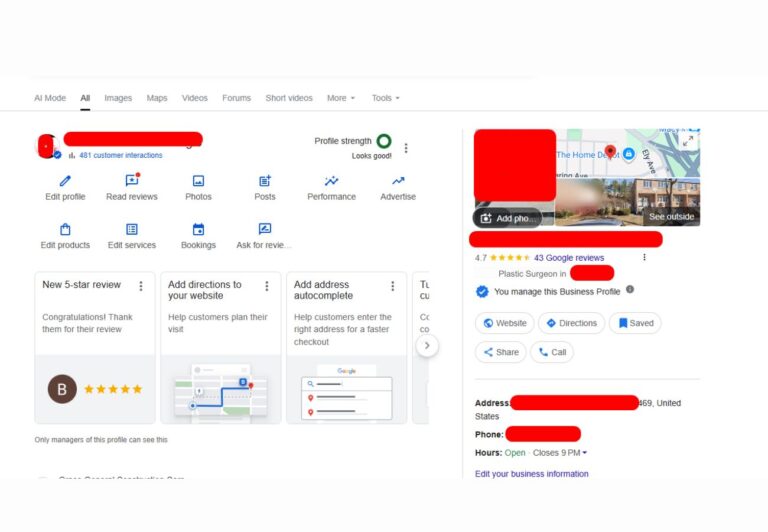
Task: Click the Edit profile pencil icon
Action: (65, 181)
